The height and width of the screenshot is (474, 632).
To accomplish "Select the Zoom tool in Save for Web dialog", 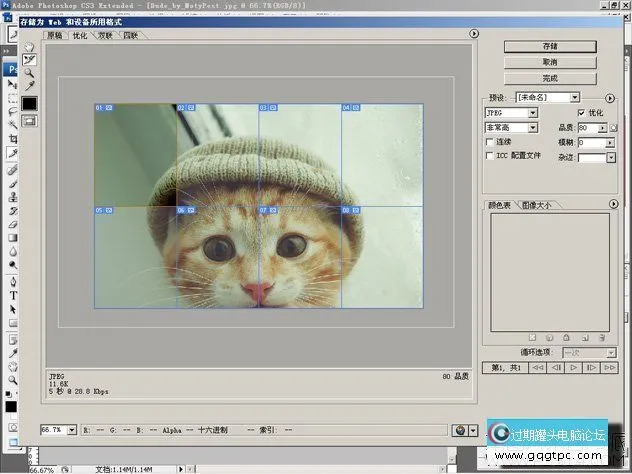I will click(x=29, y=73).
